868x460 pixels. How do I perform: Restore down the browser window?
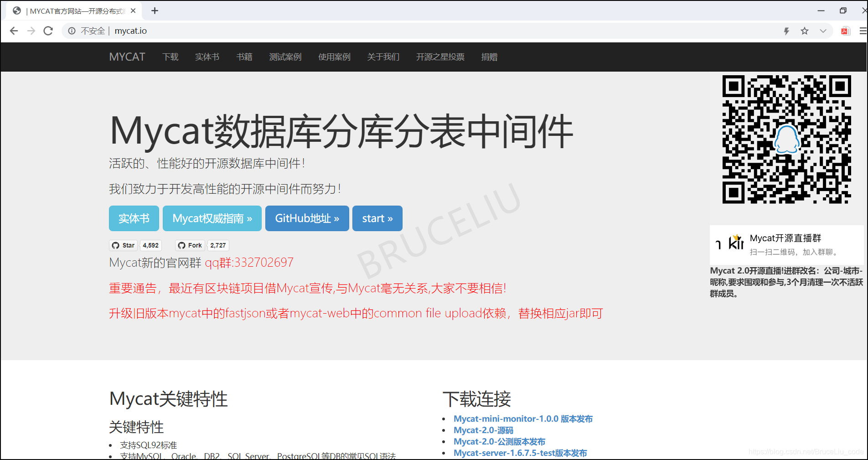tap(843, 10)
